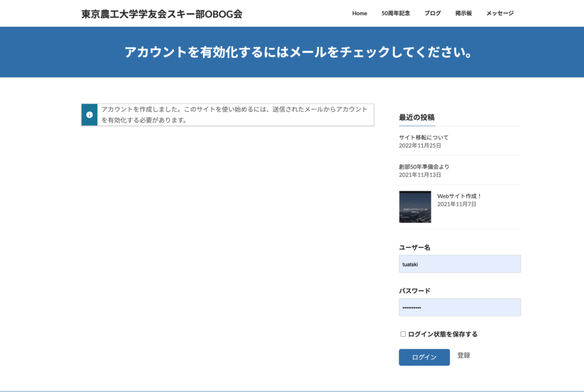Focus the パスワード input field
The width and height of the screenshot is (584, 392).
tap(460, 307)
